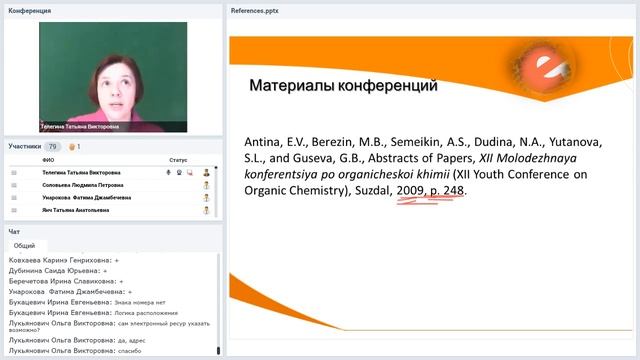
Task: Click the presenter name caption on video
Action: (80, 127)
